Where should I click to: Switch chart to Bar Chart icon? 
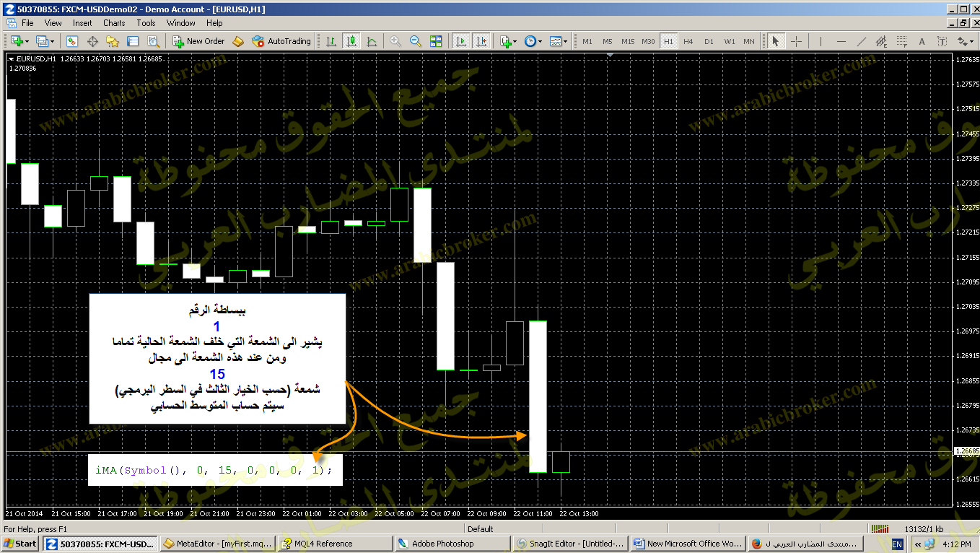(x=331, y=41)
